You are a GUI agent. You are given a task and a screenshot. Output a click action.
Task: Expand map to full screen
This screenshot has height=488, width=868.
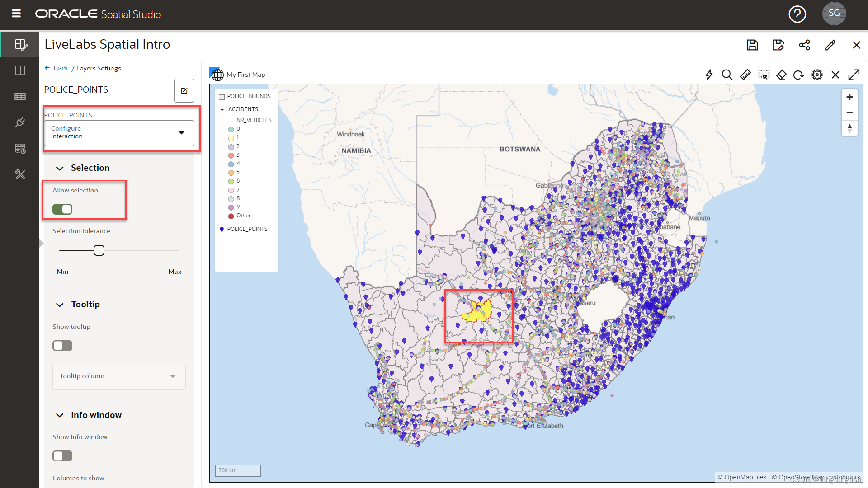coord(854,75)
